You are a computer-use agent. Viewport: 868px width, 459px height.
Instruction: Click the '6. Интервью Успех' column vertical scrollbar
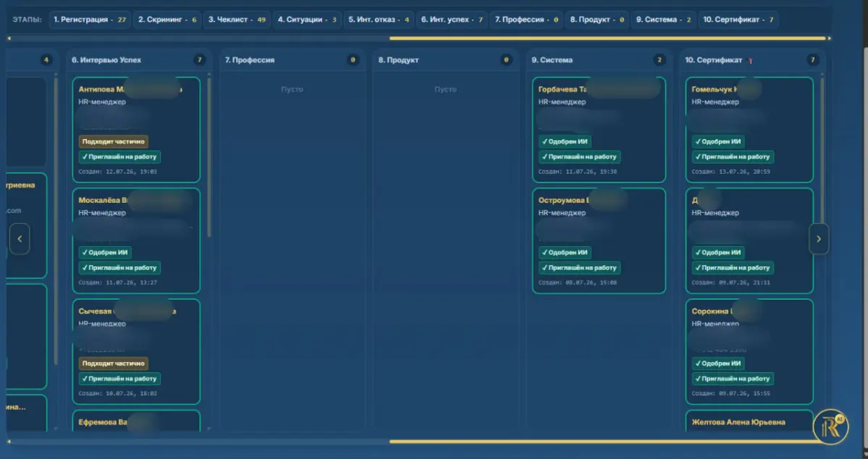coord(209,158)
